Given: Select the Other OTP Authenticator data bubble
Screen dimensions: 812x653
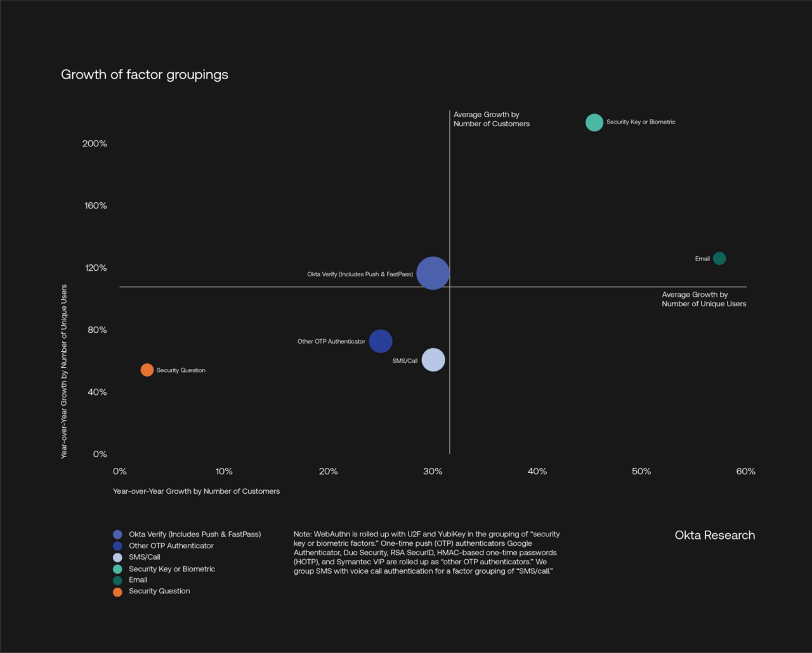Looking at the screenshot, I should pos(381,341).
